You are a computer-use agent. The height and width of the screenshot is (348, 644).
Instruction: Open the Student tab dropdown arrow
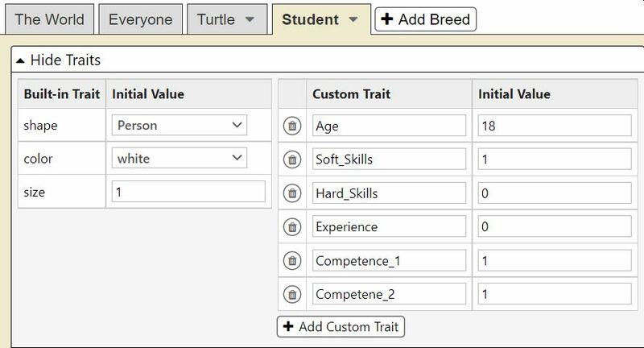(353, 19)
